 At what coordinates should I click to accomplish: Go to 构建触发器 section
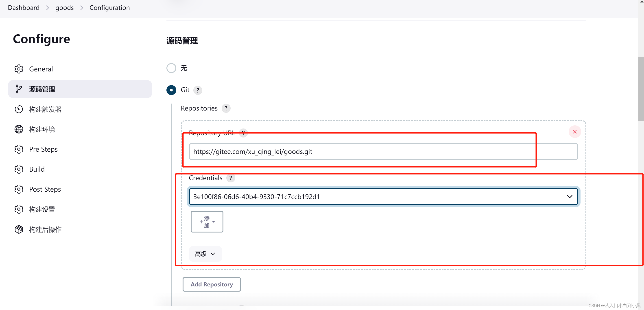pos(80,109)
